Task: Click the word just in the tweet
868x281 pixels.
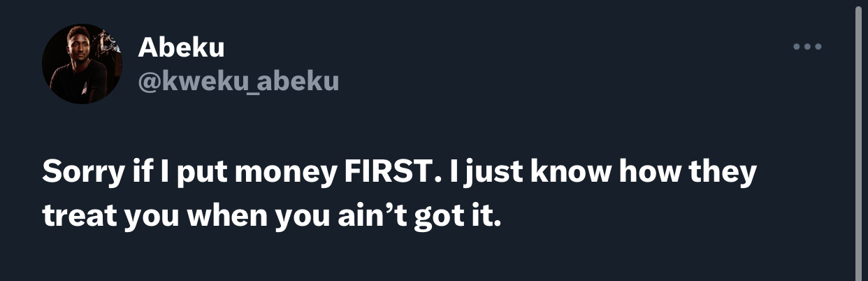Action: (x=489, y=173)
